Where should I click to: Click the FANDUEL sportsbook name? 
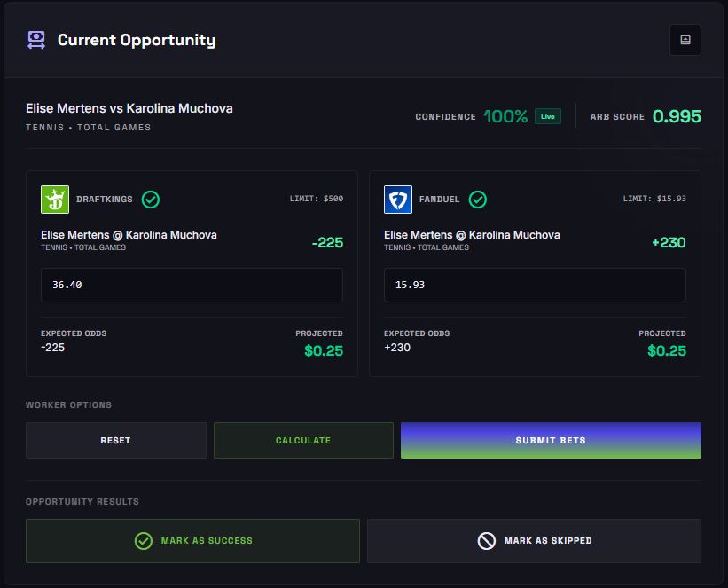click(x=439, y=200)
